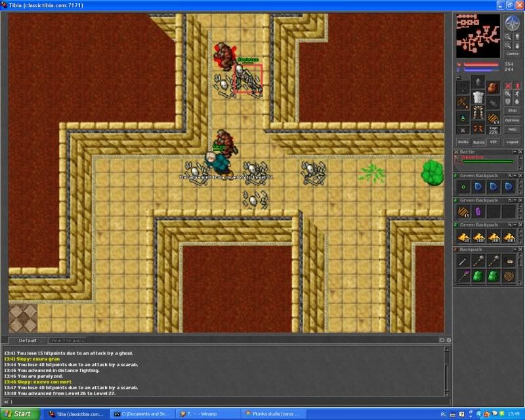The width and height of the screenshot is (525, 420).
Task: Switch to the Default chat tab
Action: [x=28, y=341]
